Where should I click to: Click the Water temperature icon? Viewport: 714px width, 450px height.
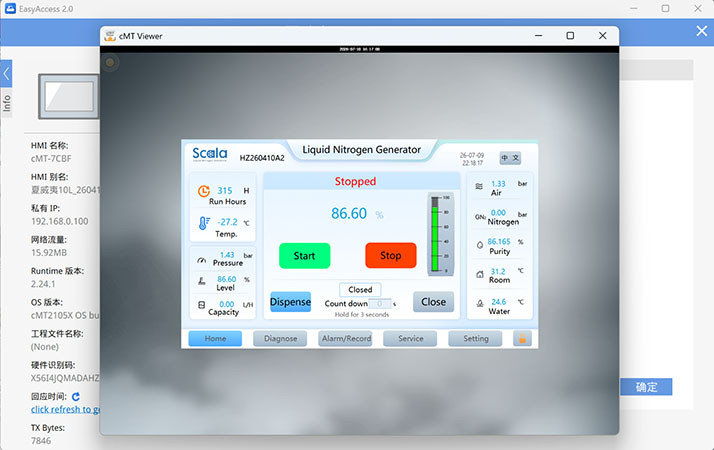(x=479, y=303)
